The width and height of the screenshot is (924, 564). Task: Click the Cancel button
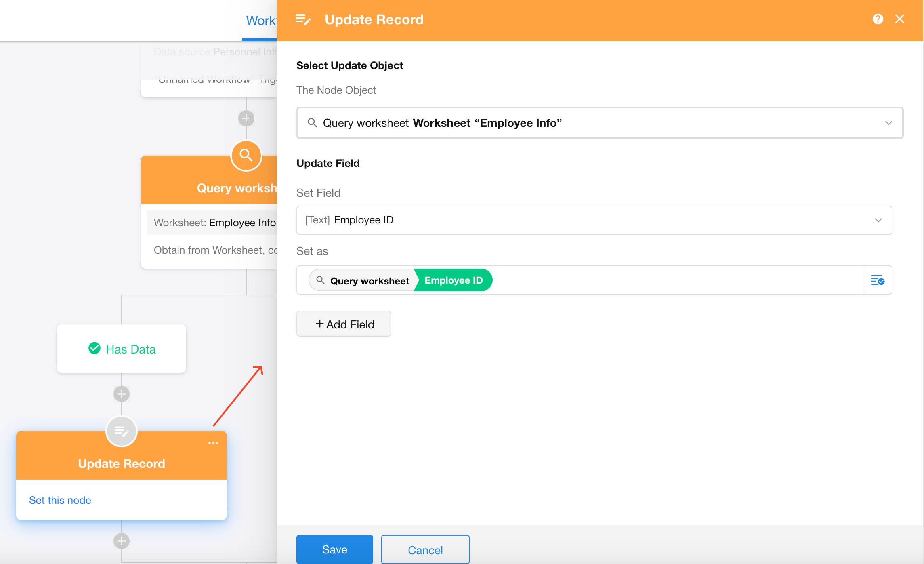tap(425, 550)
